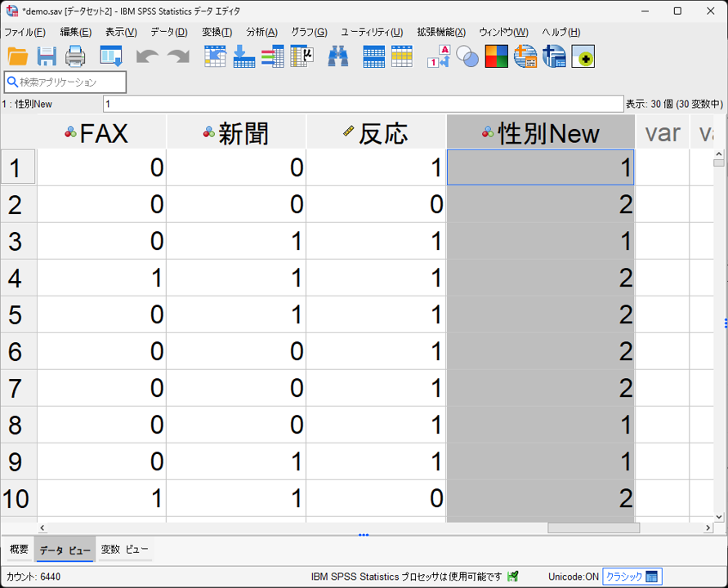Save the dataset with the floppy disk icon
This screenshot has height=588, width=728.
click(47, 56)
